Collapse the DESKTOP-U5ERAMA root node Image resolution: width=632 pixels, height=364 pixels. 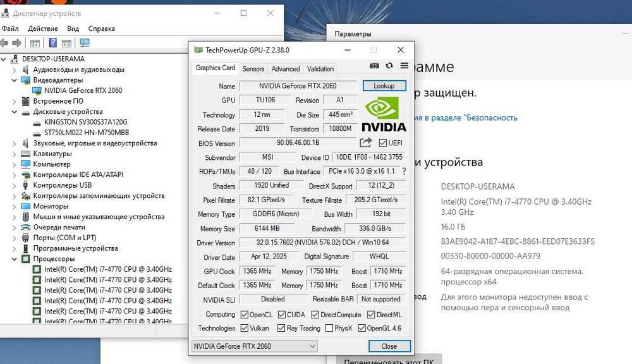tap(4, 59)
